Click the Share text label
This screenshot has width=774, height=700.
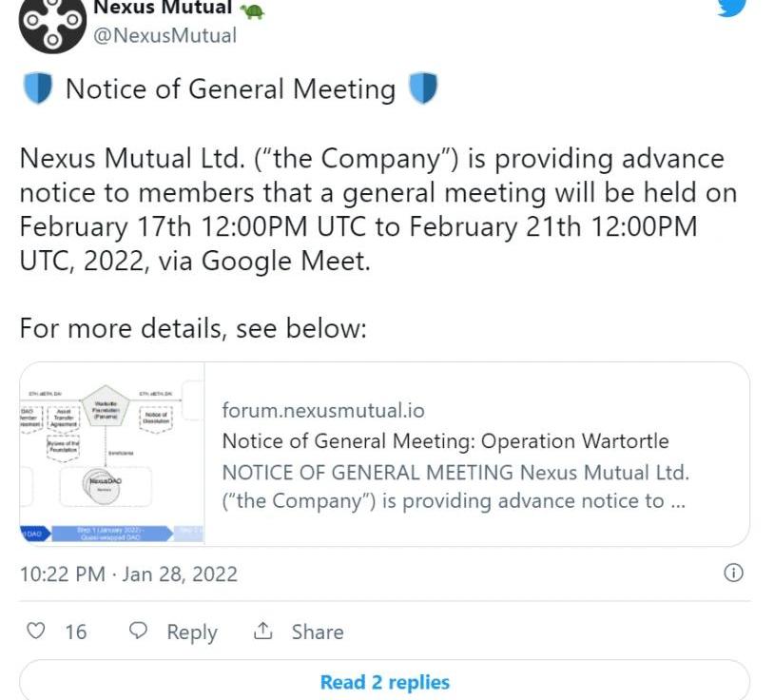click(x=318, y=632)
